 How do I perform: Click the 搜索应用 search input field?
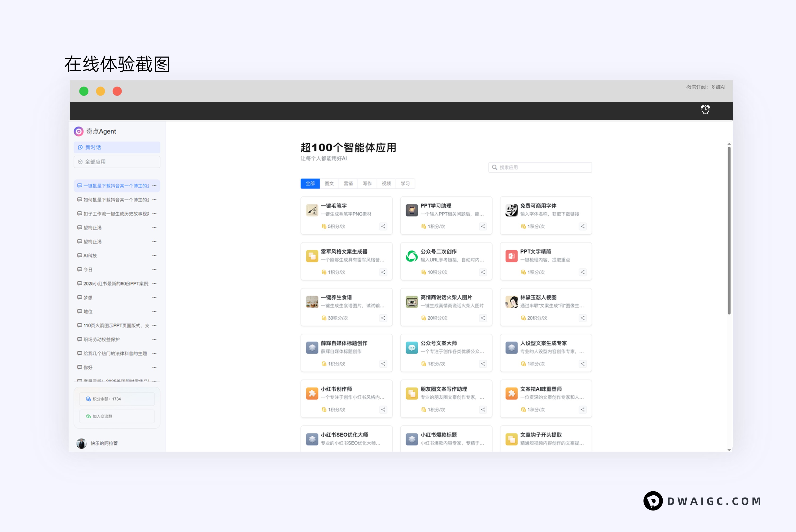(539, 167)
